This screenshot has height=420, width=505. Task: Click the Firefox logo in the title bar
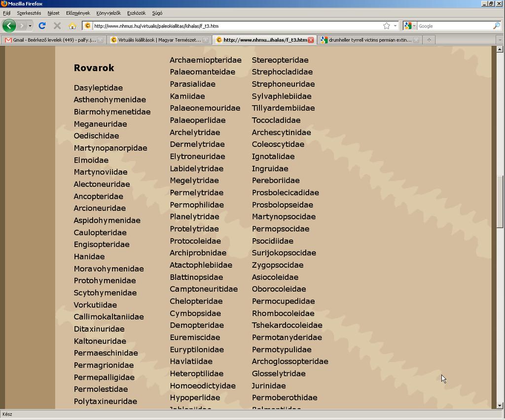[x=4, y=3]
